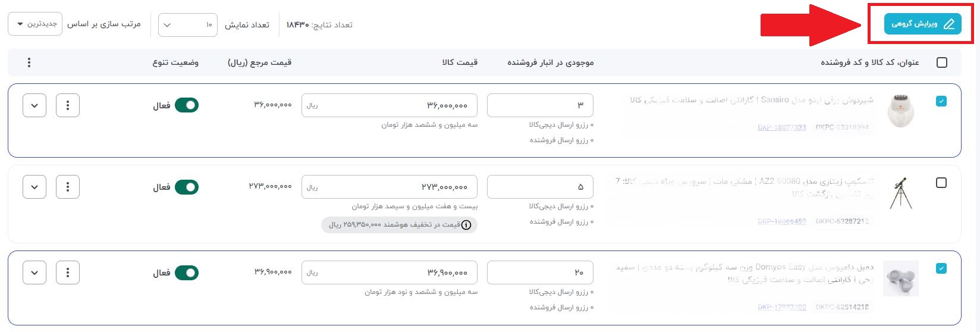Toggle off the فعال switch for the telescope row
The image size is (980, 332).
(187, 187)
